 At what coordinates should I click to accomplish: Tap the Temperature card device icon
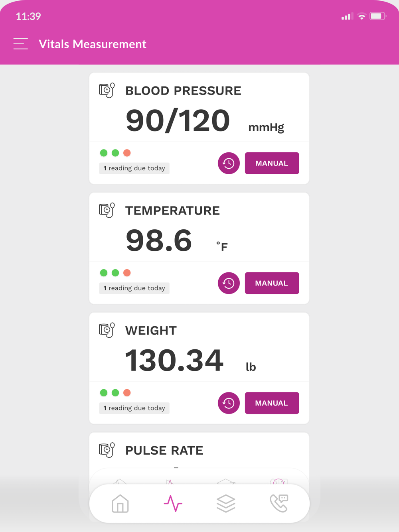107,210
